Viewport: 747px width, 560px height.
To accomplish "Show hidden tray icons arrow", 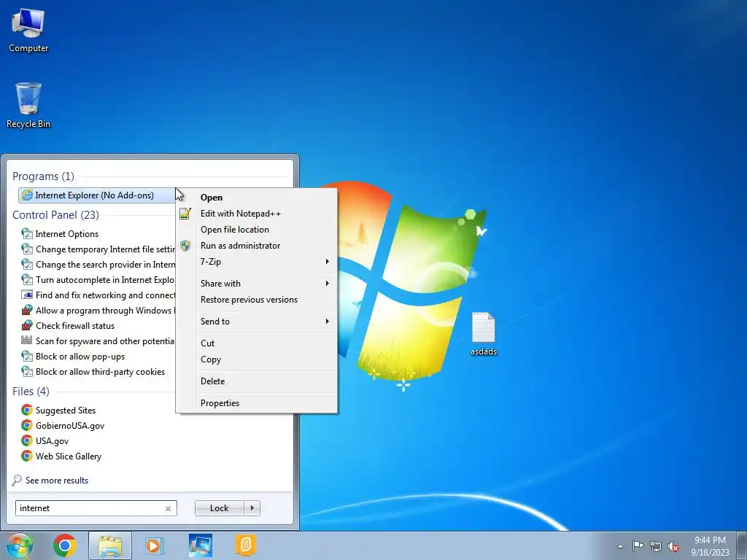I will (620, 546).
